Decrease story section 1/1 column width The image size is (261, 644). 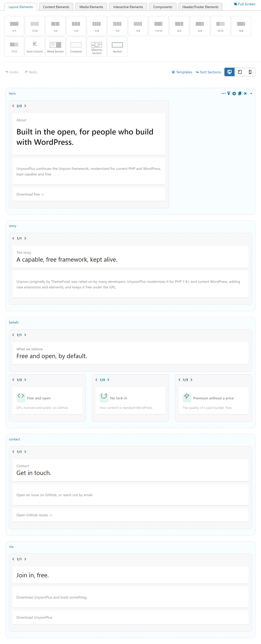13,238
